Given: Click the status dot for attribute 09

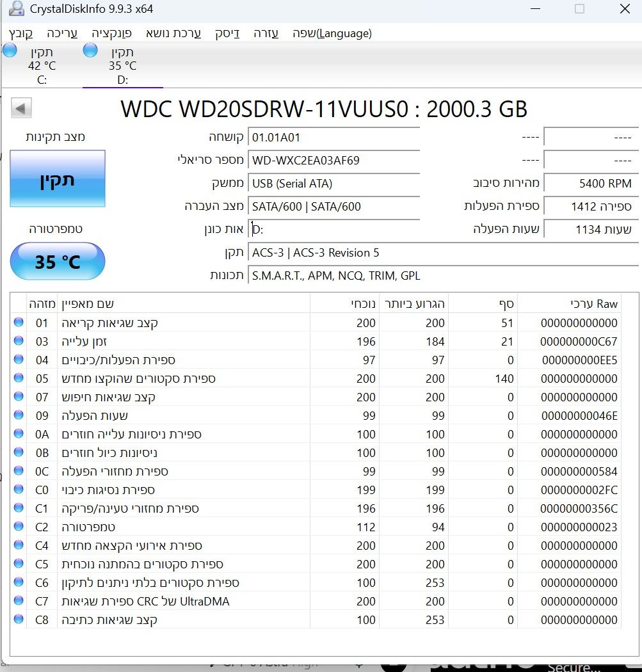Looking at the screenshot, I should (x=19, y=415).
